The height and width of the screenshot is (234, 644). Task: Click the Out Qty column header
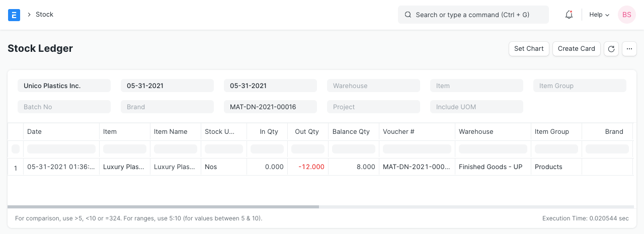(x=307, y=131)
